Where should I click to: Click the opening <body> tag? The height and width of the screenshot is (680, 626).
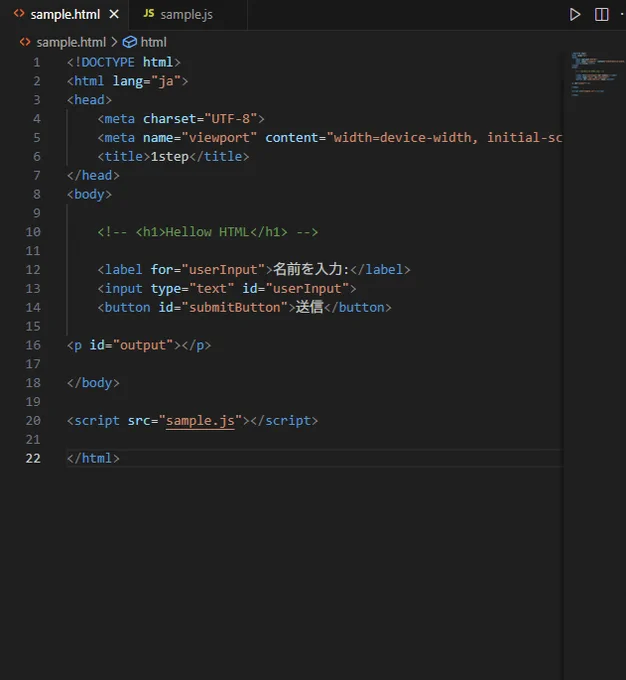[89, 194]
